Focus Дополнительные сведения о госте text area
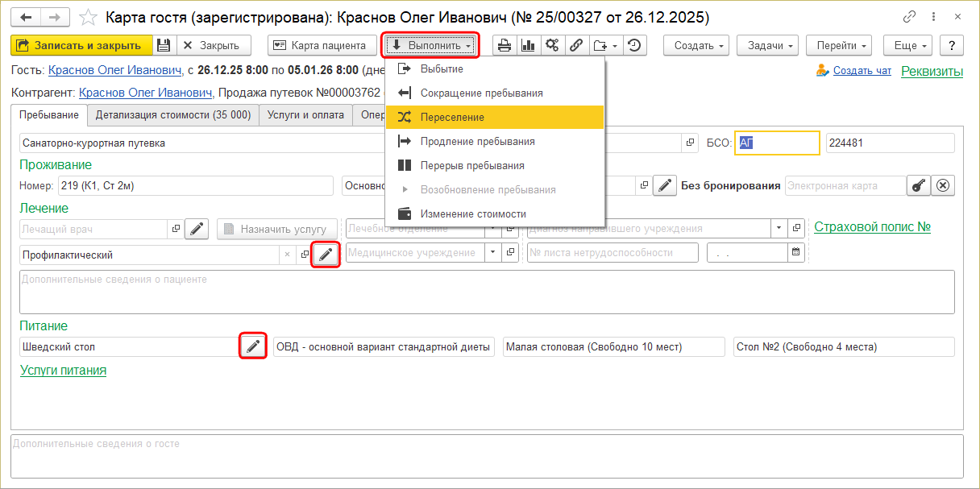Viewport: 980px width, 489px height. [487, 457]
